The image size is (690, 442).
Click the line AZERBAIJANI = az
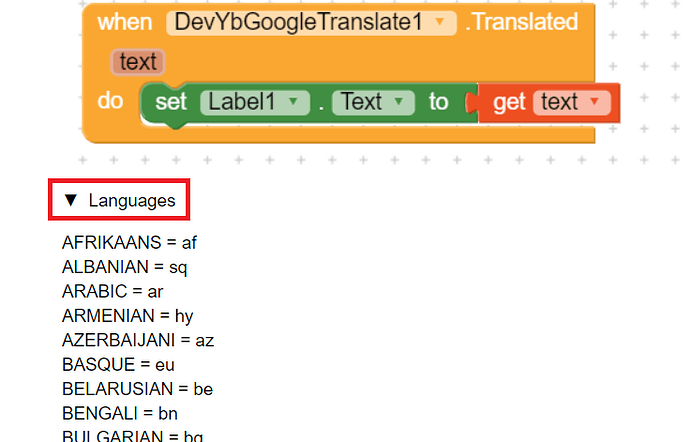pyautogui.click(x=138, y=340)
